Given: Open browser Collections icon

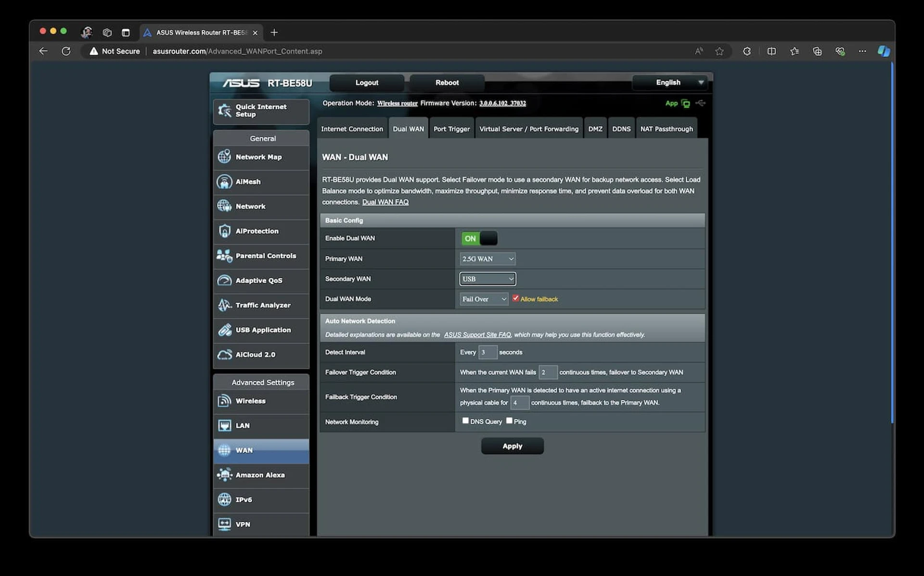Looking at the screenshot, I should click(817, 51).
